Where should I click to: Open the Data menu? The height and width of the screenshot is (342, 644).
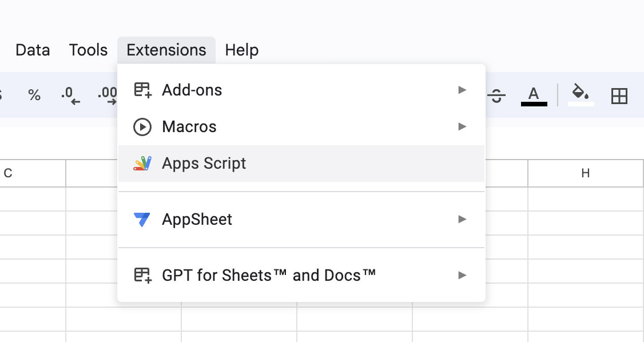(x=33, y=50)
